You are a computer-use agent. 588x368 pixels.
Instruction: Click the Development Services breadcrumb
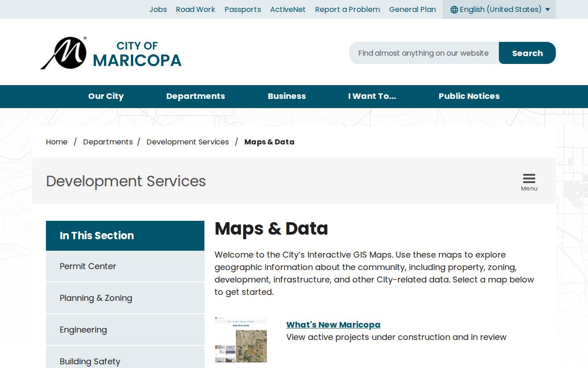(x=187, y=142)
